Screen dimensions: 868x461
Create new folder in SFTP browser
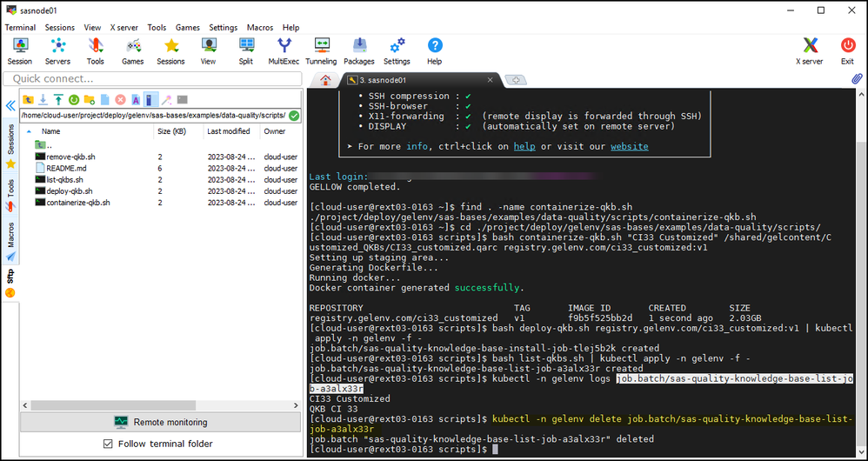pos(90,100)
